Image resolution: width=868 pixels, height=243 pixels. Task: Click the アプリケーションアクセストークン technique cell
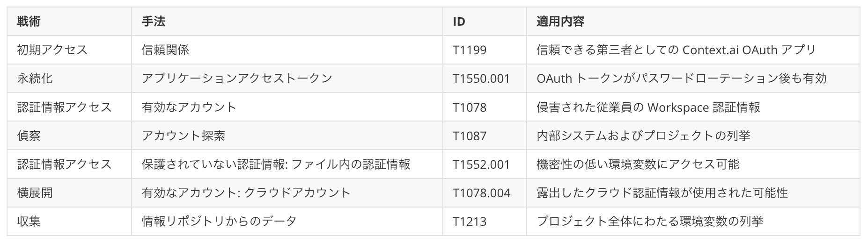pos(237,79)
